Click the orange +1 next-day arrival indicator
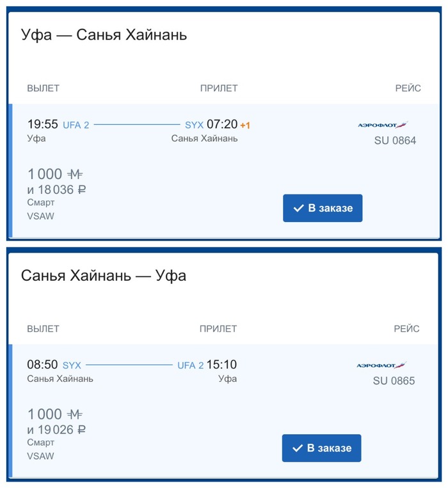The width and height of the screenshot is (448, 488). coord(245,125)
